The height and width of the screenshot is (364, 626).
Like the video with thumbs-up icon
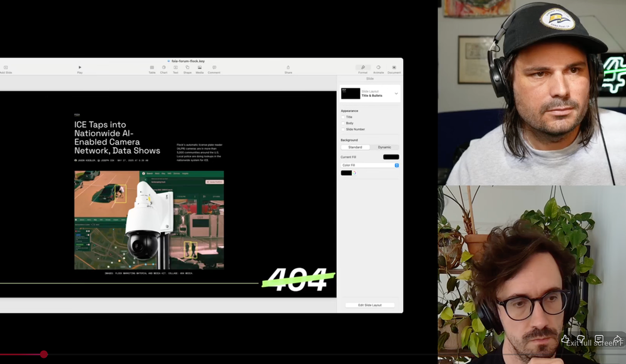(x=565, y=339)
